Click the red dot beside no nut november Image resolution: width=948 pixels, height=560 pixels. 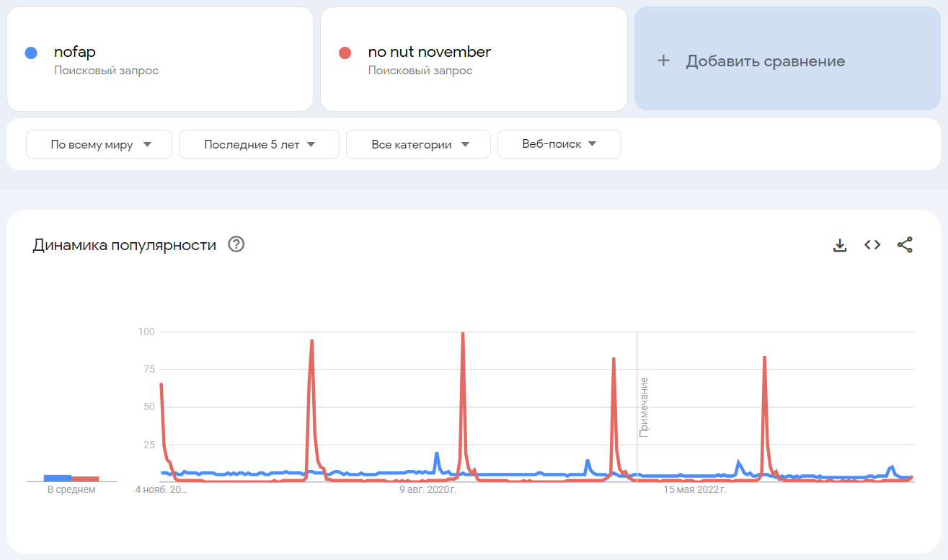tap(345, 53)
